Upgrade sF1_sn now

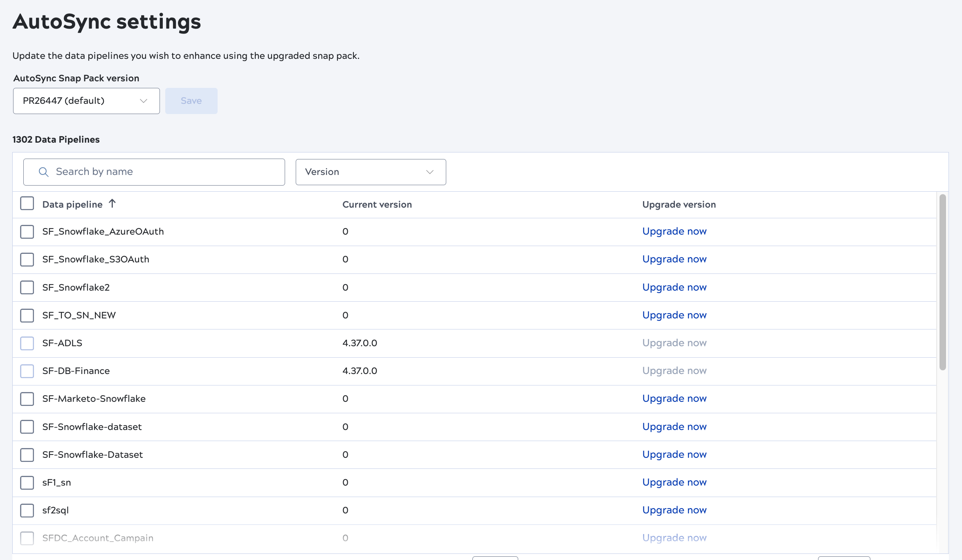pos(674,482)
